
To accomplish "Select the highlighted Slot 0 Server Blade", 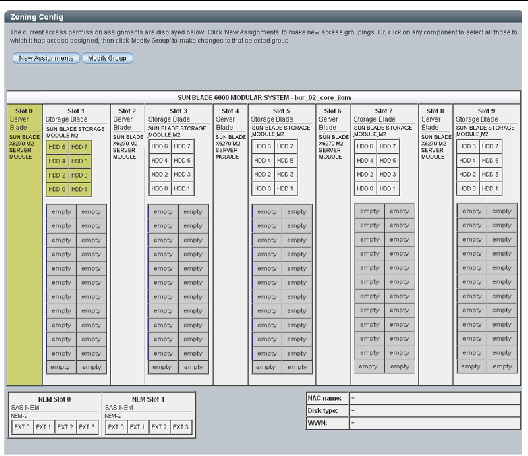I will click(25, 245).
